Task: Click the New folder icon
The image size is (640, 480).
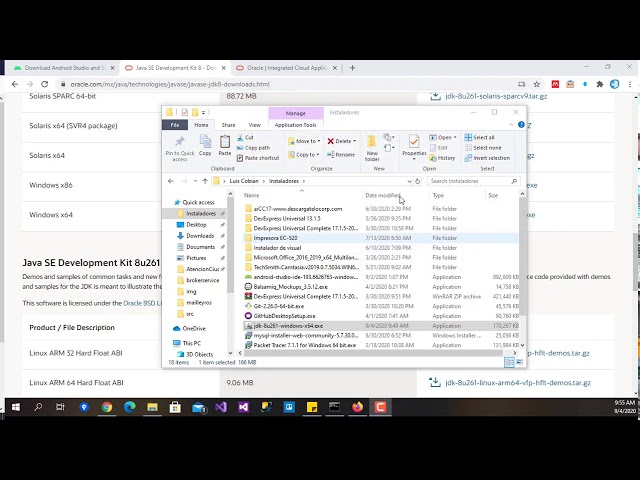Action: coord(372,142)
